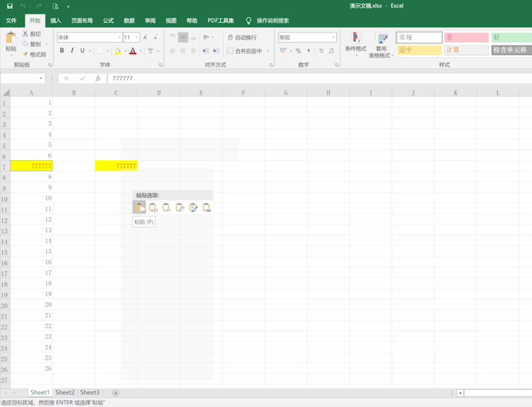The height and width of the screenshot is (407, 532).
Task: Click the Increase Font Size icon
Action: point(145,37)
